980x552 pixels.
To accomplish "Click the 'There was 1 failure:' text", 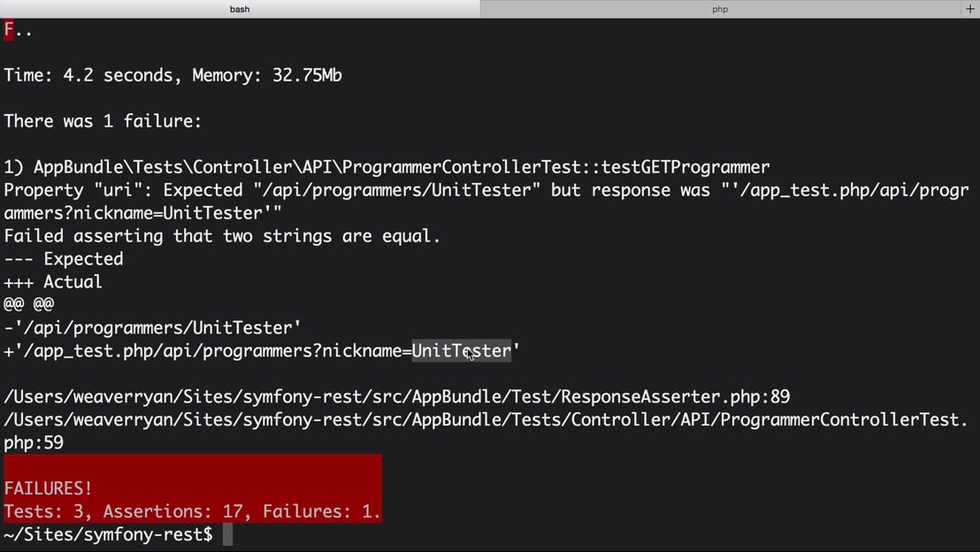I will pyautogui.click(x=103, y=121).
